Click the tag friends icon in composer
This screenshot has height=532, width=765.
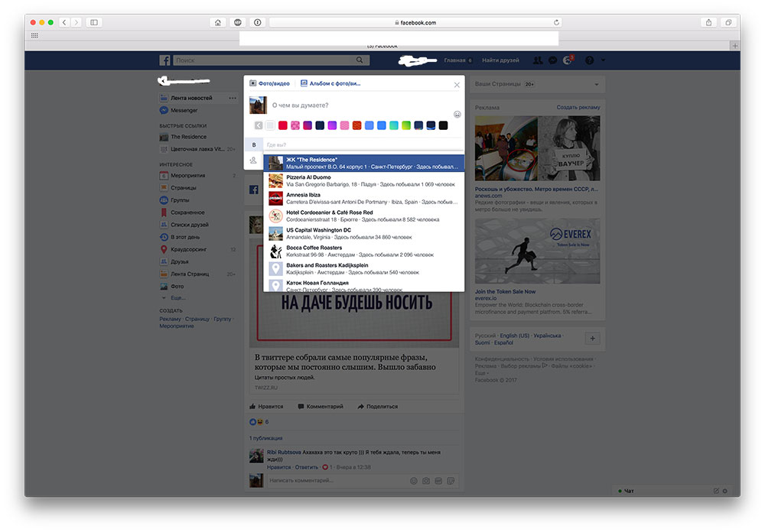pos(253,160)
